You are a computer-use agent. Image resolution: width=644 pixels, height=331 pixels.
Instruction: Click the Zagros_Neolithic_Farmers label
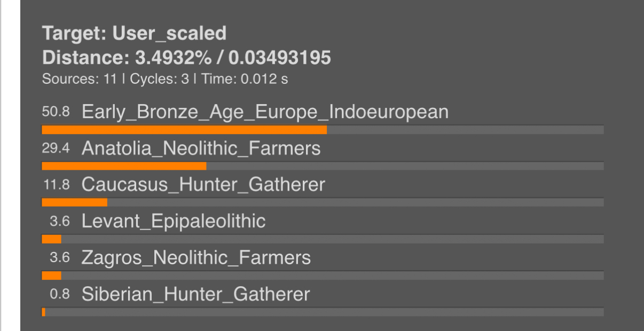pyautogui.click(x=196, y=258)
